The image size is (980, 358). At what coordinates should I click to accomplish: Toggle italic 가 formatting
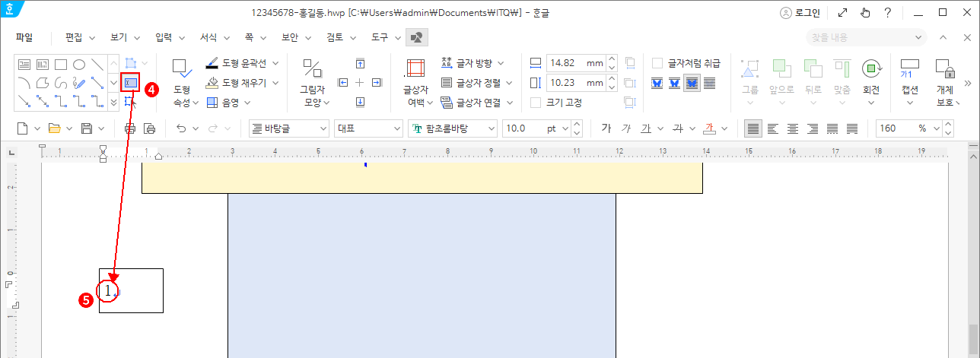(x=625, y=128)
